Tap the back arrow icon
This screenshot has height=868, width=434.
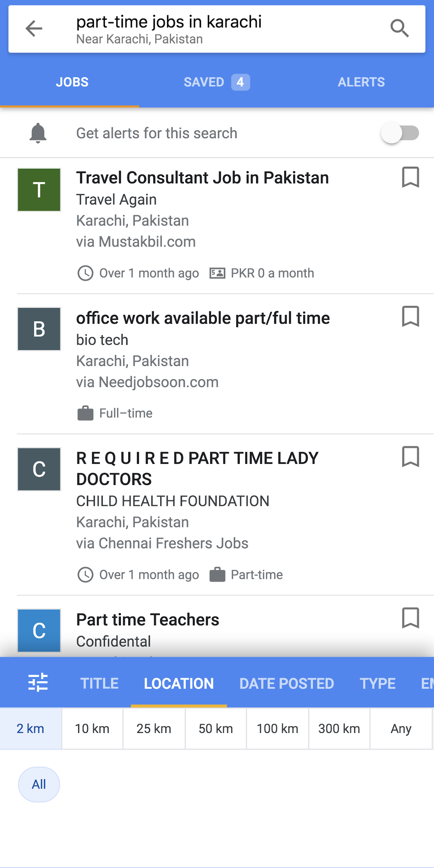click(34, 28)
